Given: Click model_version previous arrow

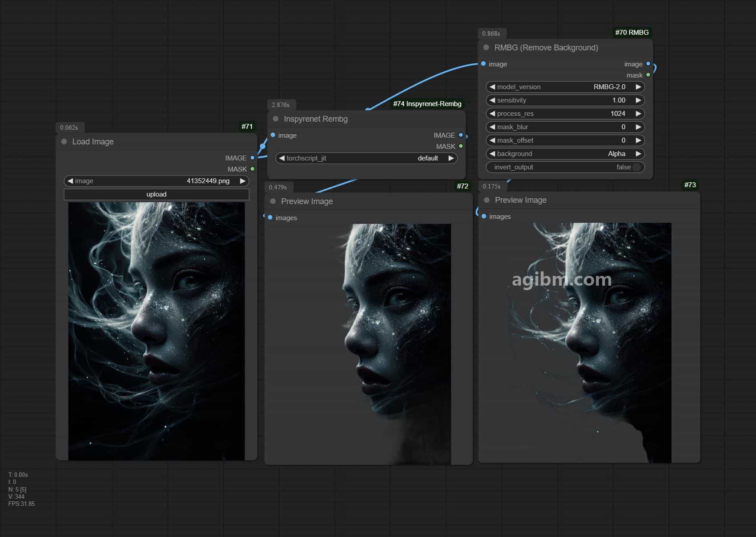Looking at the screenshot, I should click(x=492, y=87).
